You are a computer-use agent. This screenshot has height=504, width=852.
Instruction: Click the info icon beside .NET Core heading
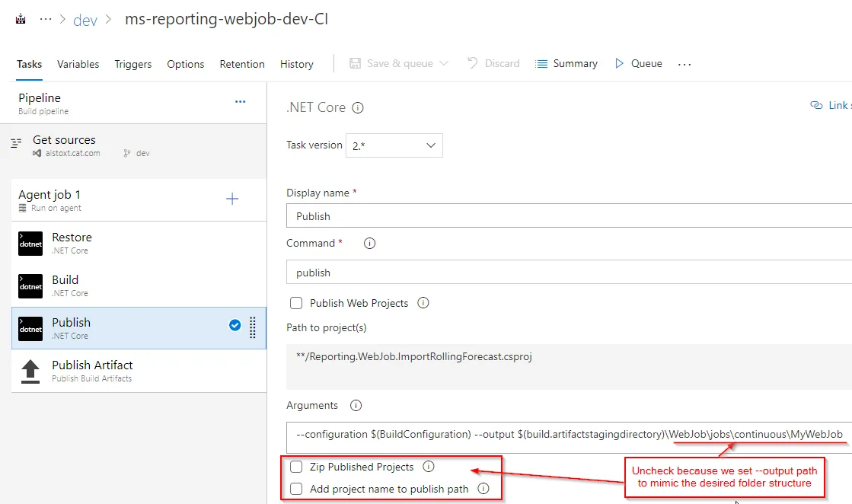(358, 108)
